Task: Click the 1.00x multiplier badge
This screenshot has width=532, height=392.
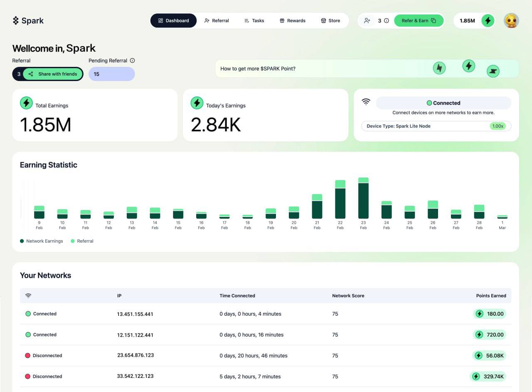Action: pyautogui.click(x=498, y=126)
